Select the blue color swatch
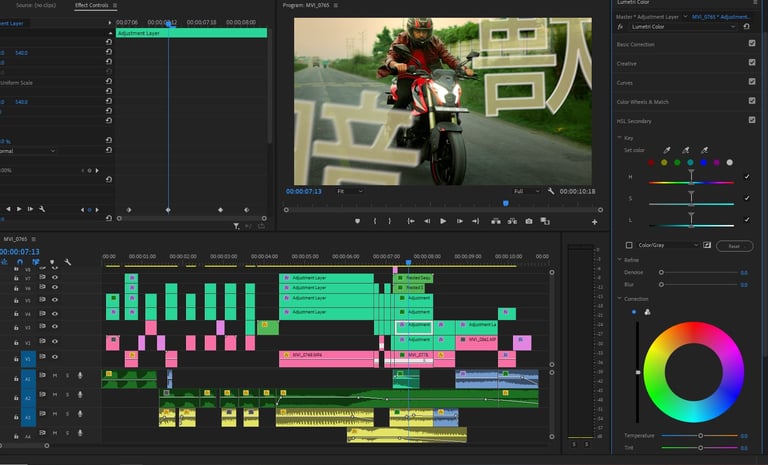 pyautogui.click(x=703, y=163)
